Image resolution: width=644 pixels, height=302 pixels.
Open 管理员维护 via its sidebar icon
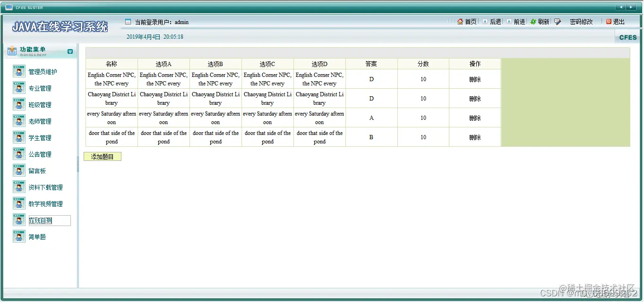pyautogui.click(x=19, y=72)
